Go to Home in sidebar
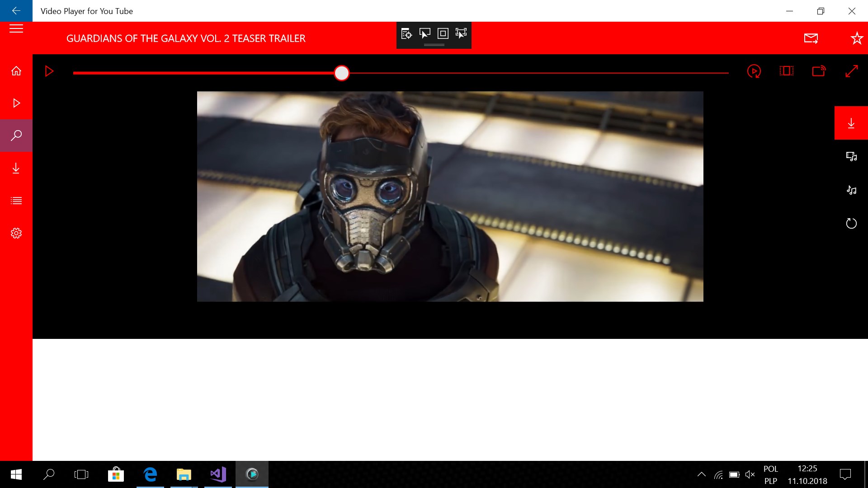Image resolution: width=868 pixels, height=488 pixels. [16, 71]
